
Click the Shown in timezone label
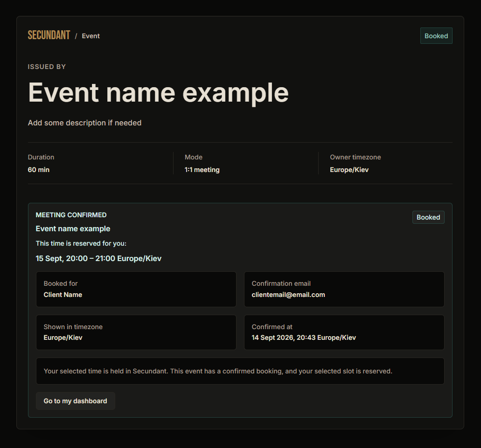[73, 327]
